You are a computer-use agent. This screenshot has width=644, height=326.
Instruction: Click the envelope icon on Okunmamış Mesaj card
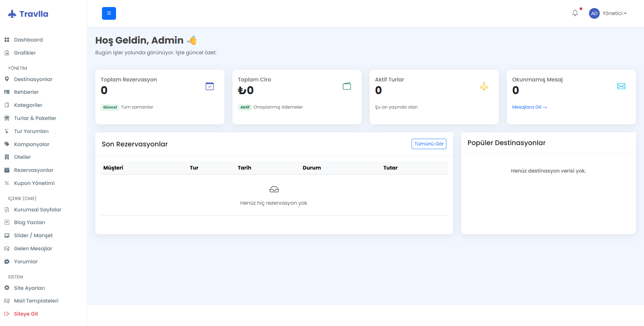(621, 86)
